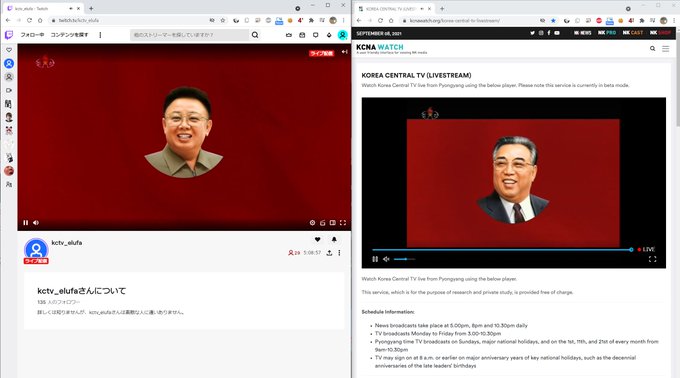Open Twitch whispers chat icon

tap(316, 35)
